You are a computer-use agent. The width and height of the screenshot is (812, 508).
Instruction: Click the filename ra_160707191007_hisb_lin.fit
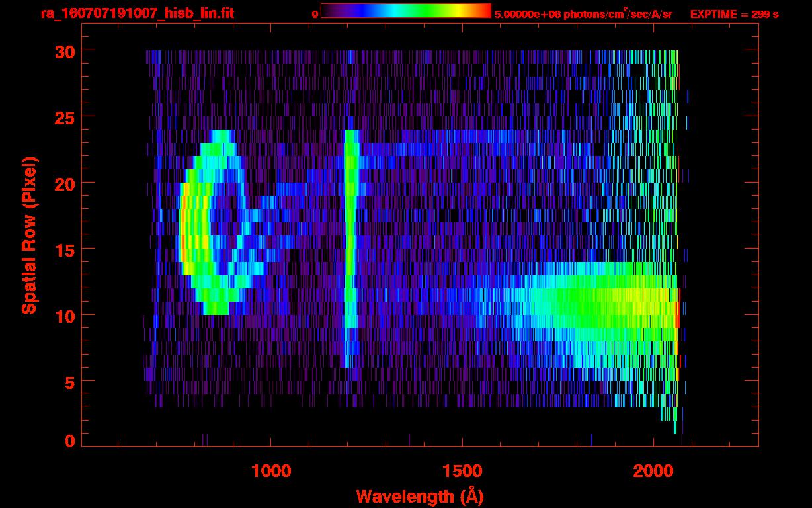[x=137, y=13]
